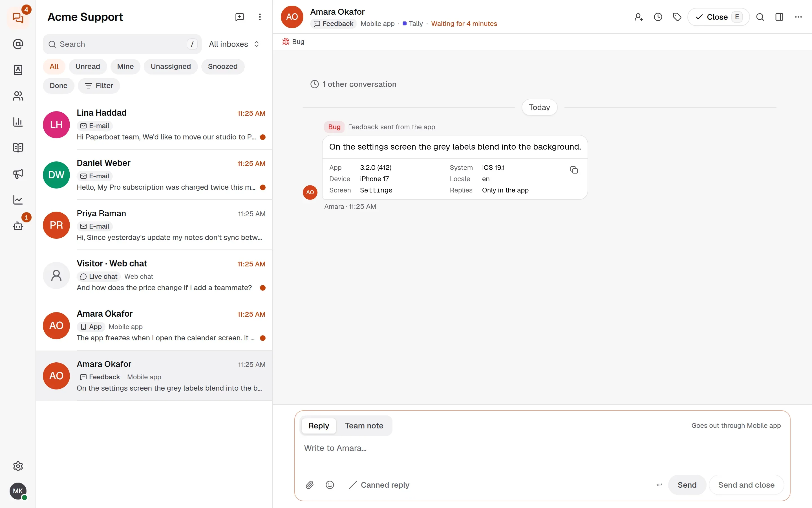Screen dimensions: 812x508
Task: Click the assign person icon in header
Action: click(639, 17)
